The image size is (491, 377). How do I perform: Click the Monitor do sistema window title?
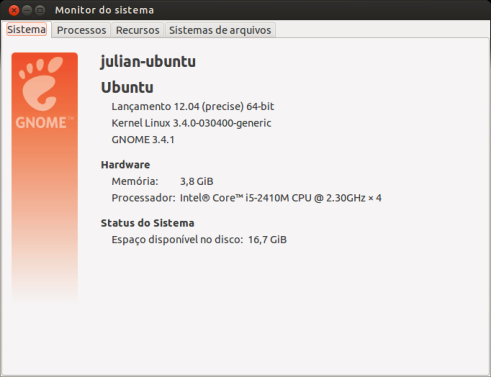pos(104,10)
